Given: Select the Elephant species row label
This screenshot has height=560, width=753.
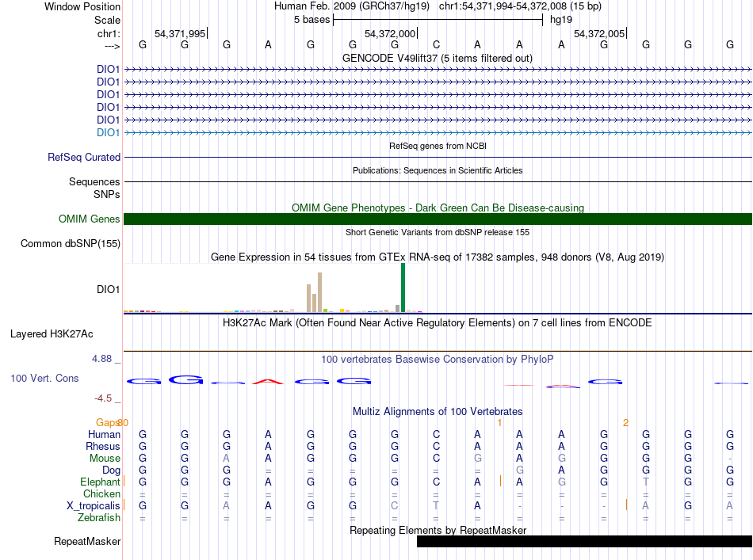Looking at the screenshot, I should [x=100, y=482].
